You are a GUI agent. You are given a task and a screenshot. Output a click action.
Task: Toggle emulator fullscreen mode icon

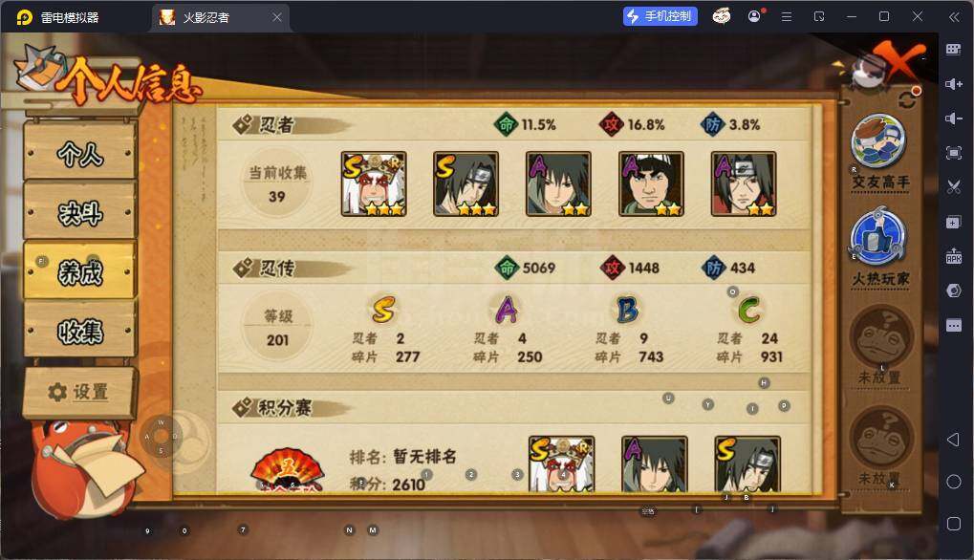954,153
